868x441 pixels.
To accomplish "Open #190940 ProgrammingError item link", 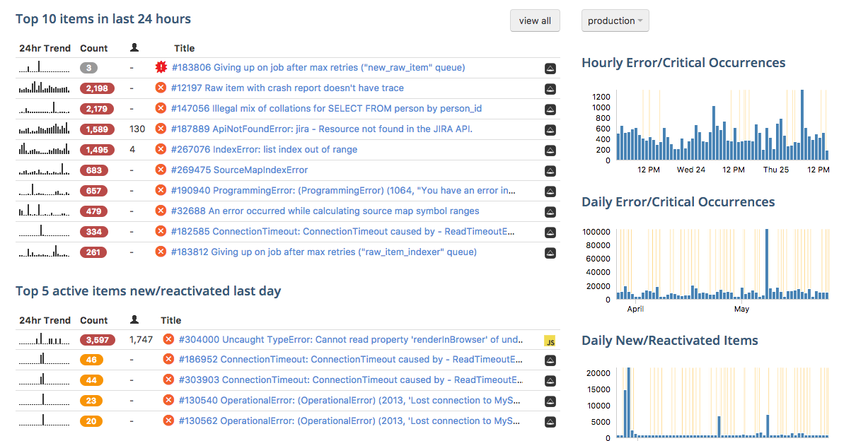I will (x=343, y=191).
